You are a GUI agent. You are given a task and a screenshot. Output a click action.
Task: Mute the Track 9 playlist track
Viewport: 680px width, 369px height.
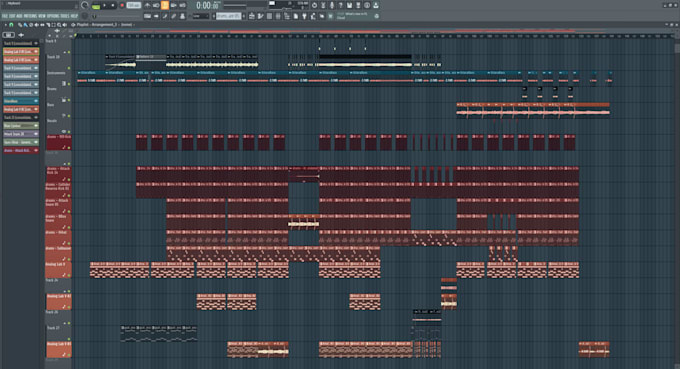[69, 52]
